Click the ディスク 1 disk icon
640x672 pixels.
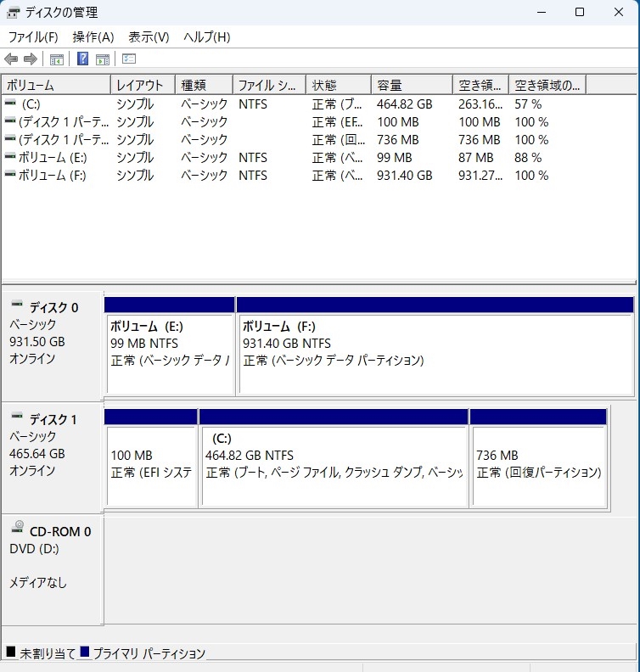(x=17, y=416)
